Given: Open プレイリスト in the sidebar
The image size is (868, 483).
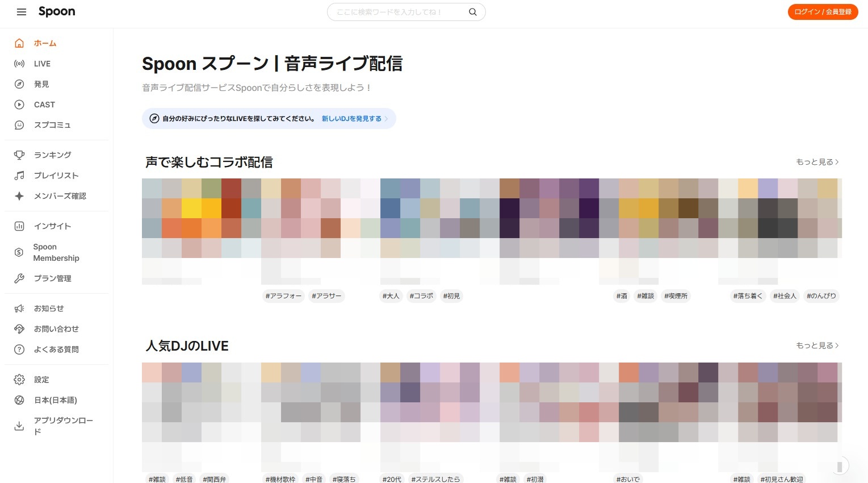Looking at the screenshot, I should point(57,176).
